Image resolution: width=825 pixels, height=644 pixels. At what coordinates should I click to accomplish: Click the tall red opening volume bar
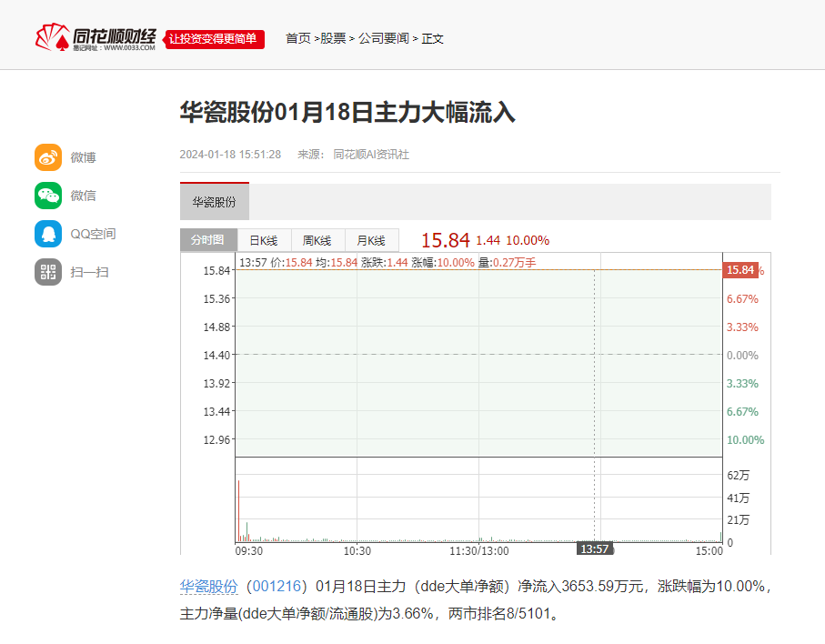click(x=239, y=510)
